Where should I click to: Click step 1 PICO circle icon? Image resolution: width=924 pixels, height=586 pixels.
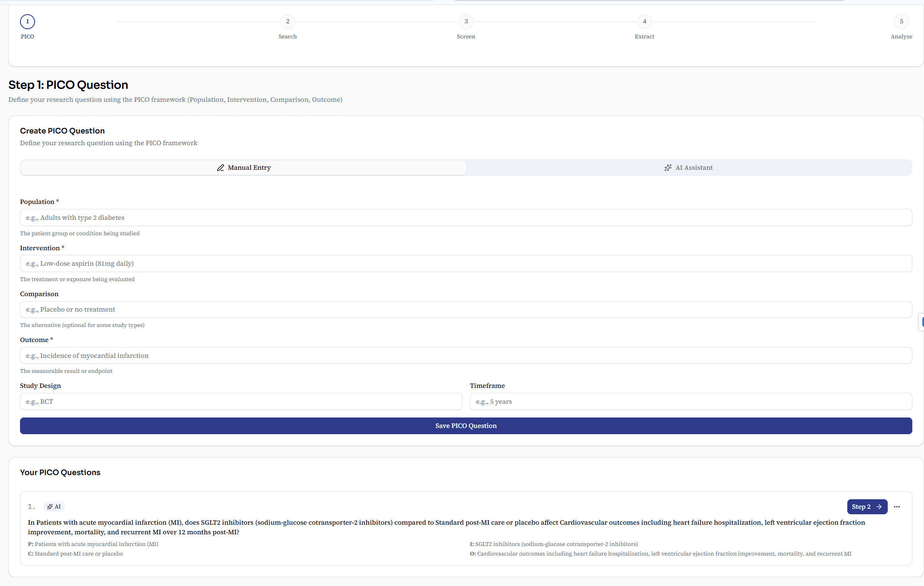[28, 21]
